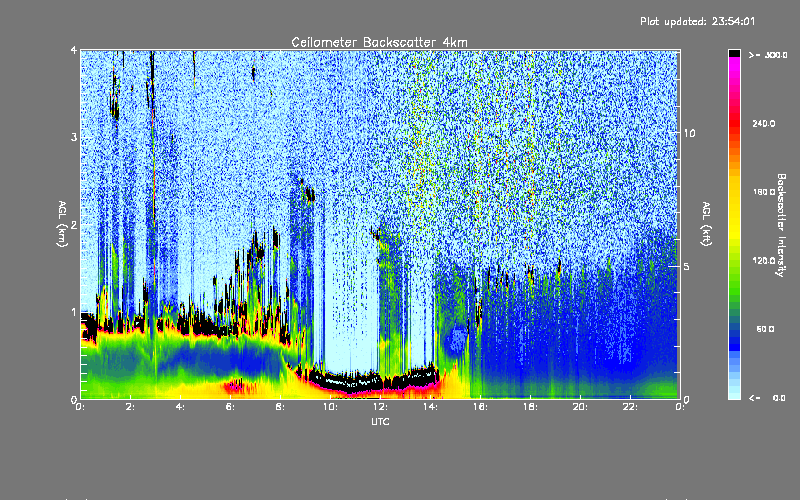Click the "240.0" colorbar value

(x=764, y=123)
